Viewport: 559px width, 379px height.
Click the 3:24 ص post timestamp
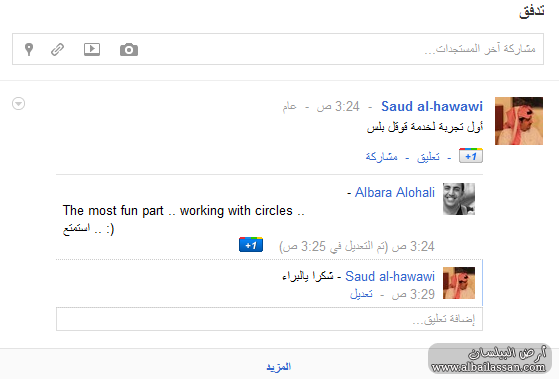[338, 106]
